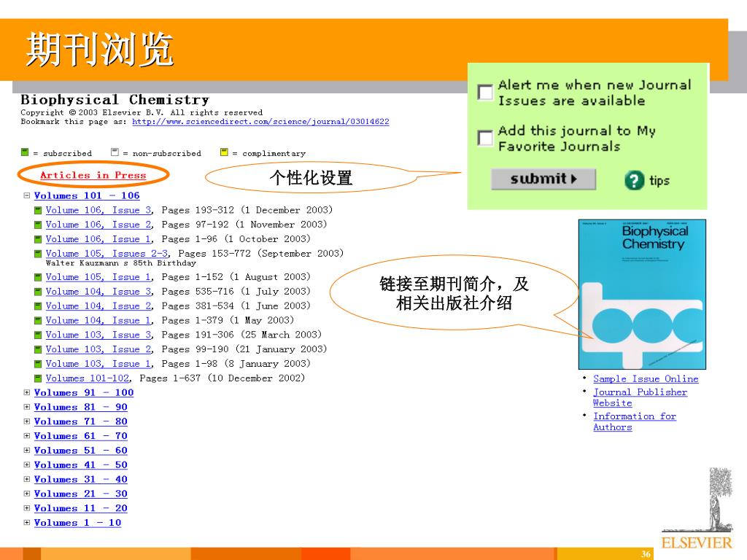Open Volume 106, Issue 3 link
This screenshot has height=560, width=747.
(99, 210)
